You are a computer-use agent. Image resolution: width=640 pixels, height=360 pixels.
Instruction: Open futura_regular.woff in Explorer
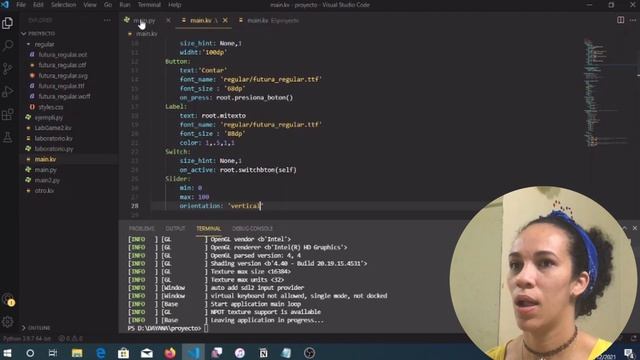(64, 96)
